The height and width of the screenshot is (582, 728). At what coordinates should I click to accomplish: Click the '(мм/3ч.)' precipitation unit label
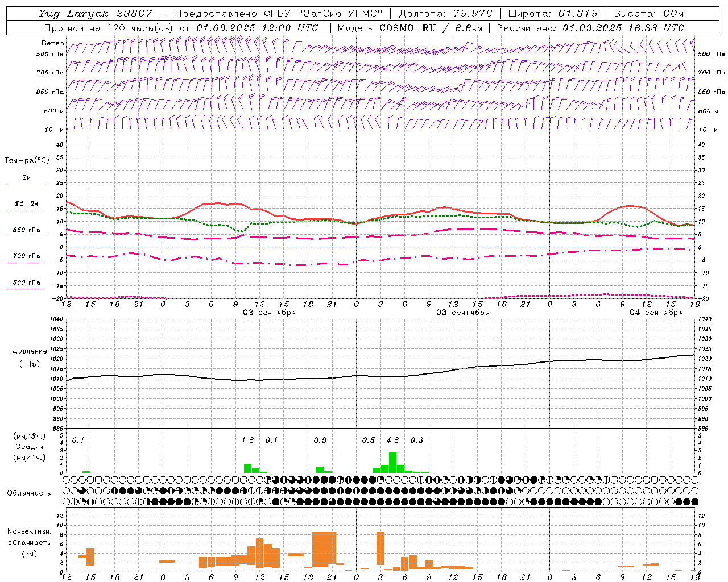pyautogui.click(x=30, y=436)
